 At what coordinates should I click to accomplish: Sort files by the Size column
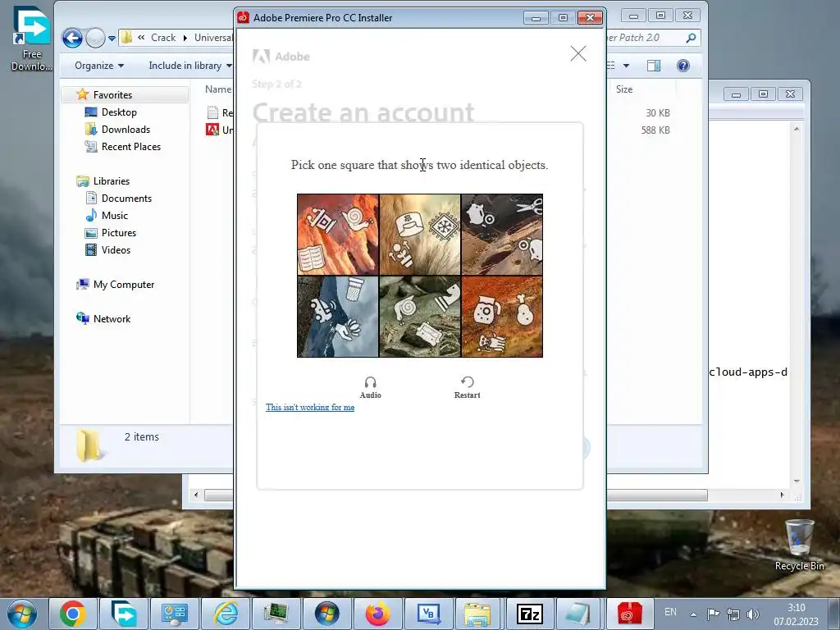pyautogui.click(x=624, y=89)
